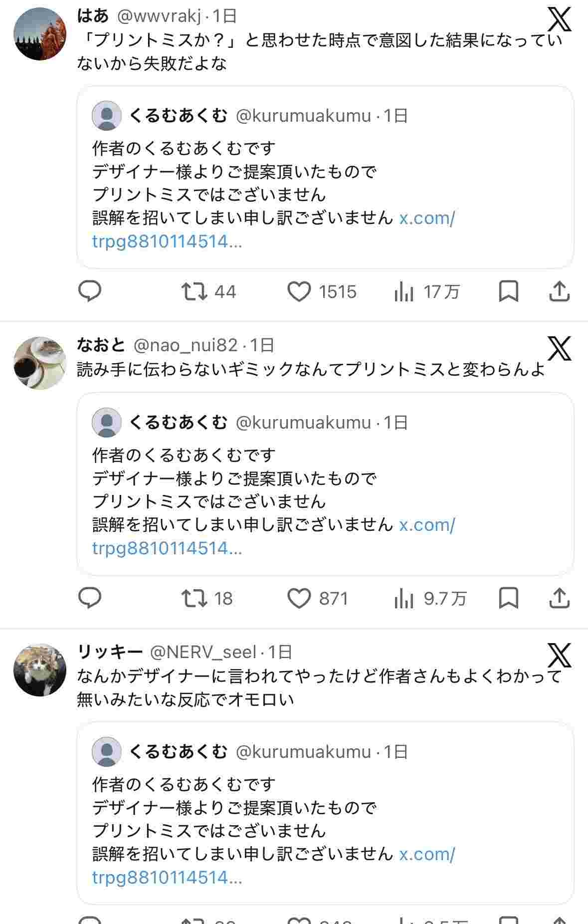Reply to はあ's post

click(90, 291)
